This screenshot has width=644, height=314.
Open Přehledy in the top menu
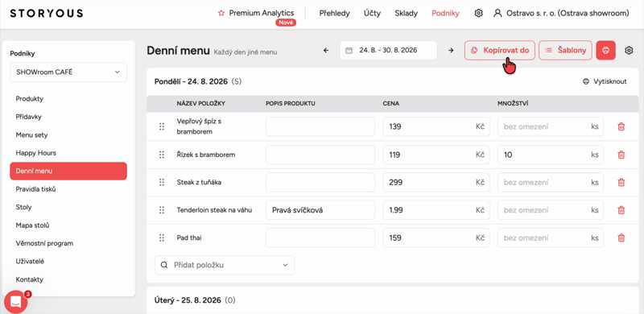coord(334,13)
